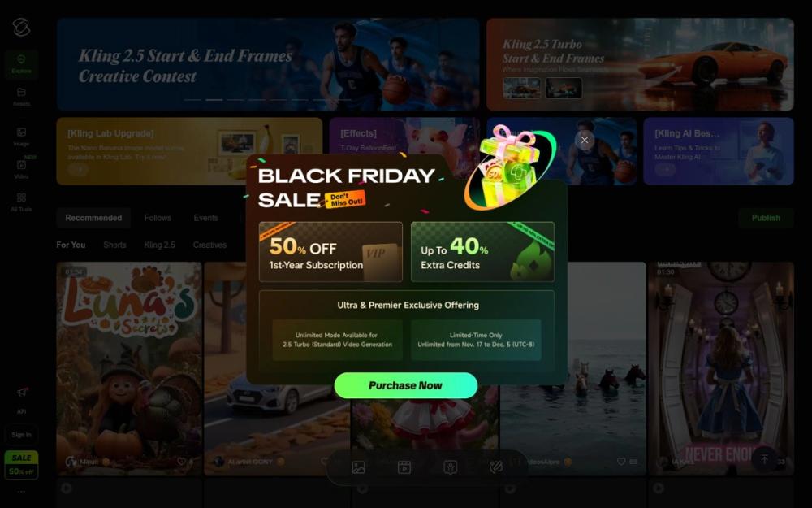Screen dimensions: 812x508
Task: Select the Up To 40% Extra Credits card
Action: coord(482,251)
